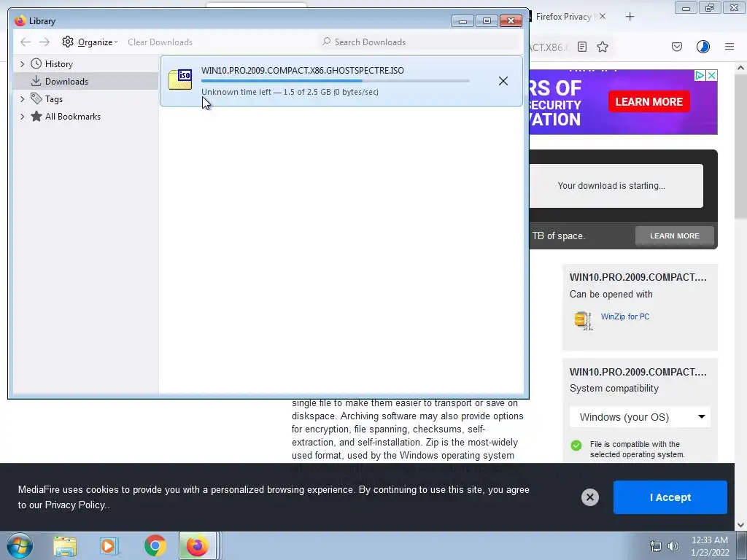Screen dimensions: 747x560
Task: Toggle Reader View icon in address bar
Action: (x=581, y=47)
